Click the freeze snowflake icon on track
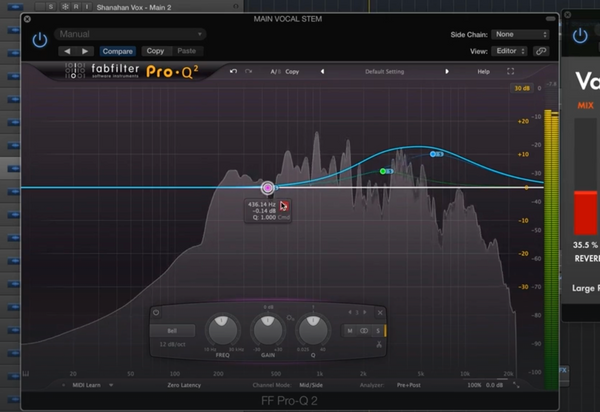The width and height of the screenshot is (600, 412). pyautogui.click(x=65, y=7)
